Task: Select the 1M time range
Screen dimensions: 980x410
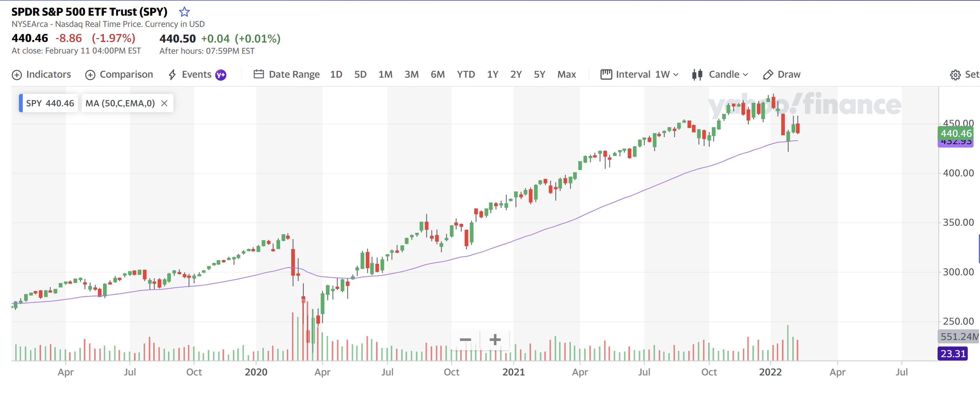Action: tap(385, 75)
